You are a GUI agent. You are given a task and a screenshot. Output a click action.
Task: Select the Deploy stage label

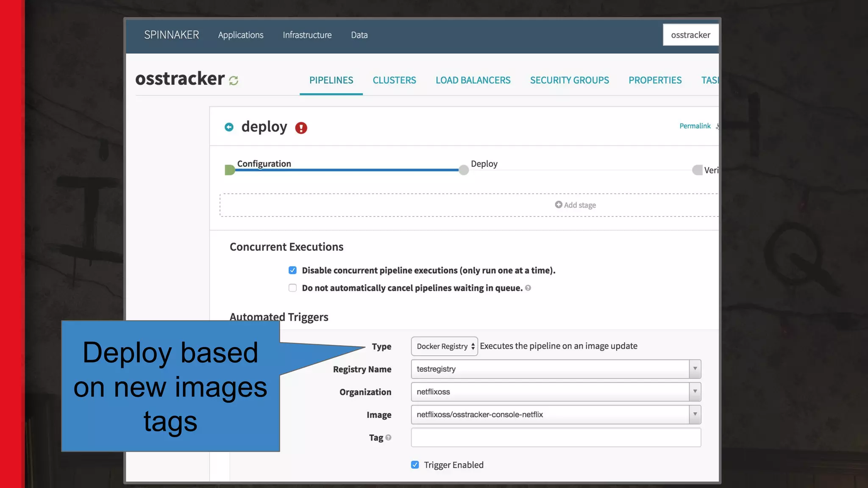point(484,164)
